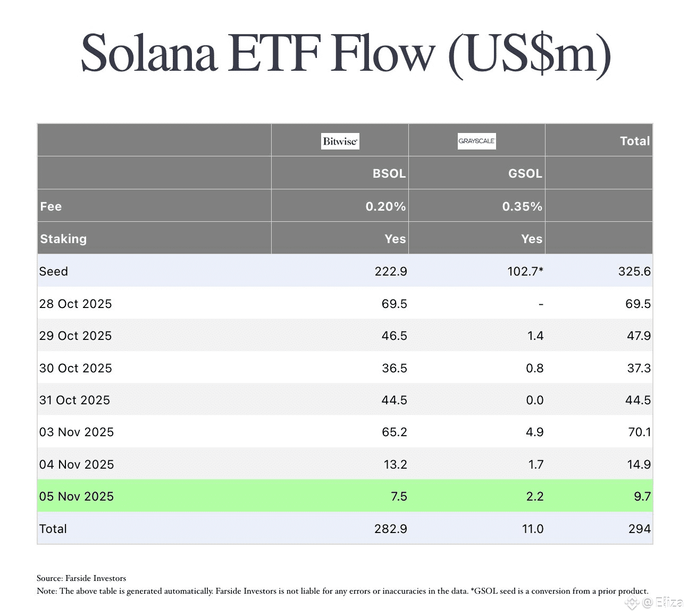The height and width of the screenshot is (616, 688).
Task: Select the 03 Nov 2025 date label
Action: (77, 432)
